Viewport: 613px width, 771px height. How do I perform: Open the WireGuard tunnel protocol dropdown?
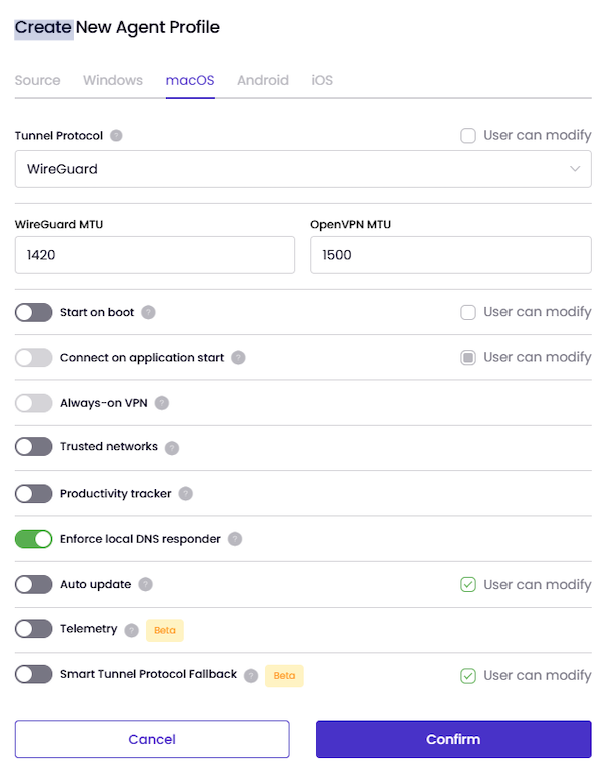tap(303, 169)
